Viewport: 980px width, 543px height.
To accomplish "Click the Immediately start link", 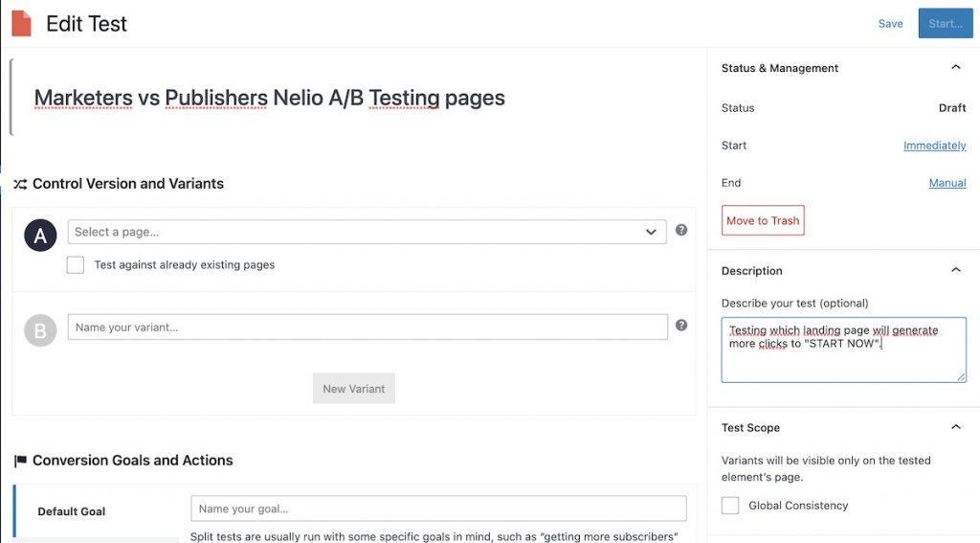I will (934, 146).
